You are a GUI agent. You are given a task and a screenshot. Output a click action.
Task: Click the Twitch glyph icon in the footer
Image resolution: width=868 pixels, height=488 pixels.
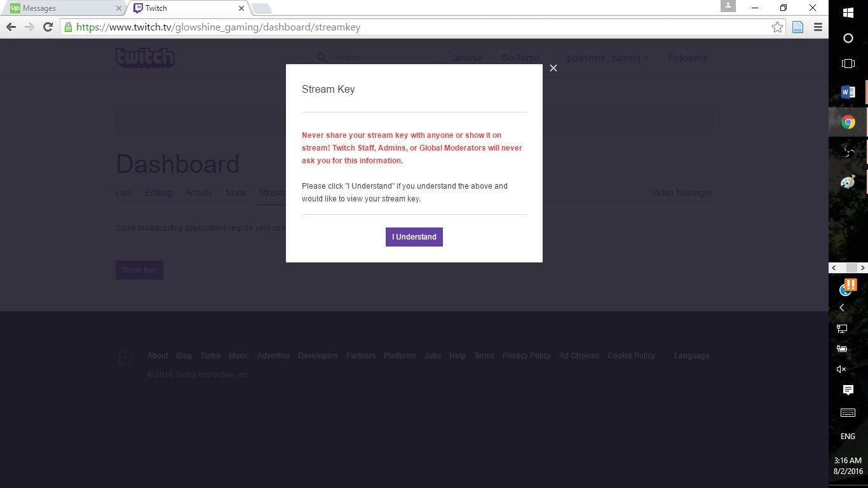[x=126, y=358]
